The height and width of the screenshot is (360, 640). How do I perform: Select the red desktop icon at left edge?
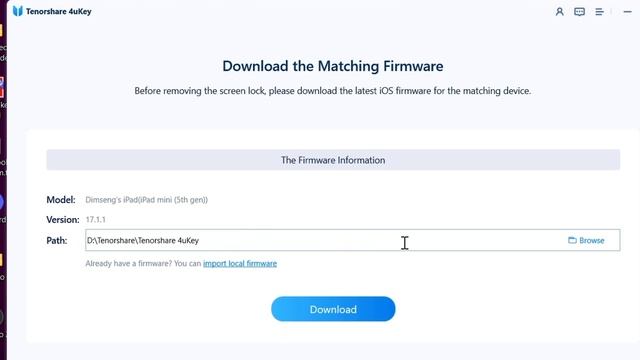(2, 87)
